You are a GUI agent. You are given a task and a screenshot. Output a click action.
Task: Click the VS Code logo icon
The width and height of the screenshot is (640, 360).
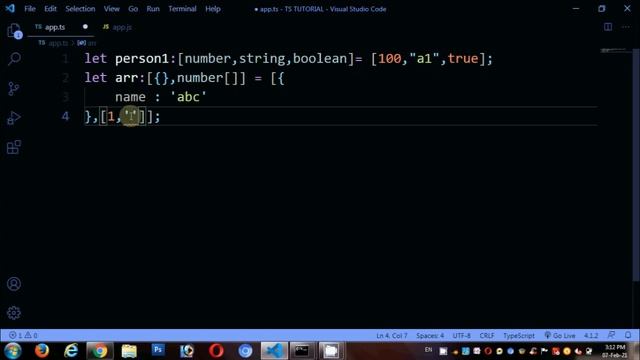(10, 8)
